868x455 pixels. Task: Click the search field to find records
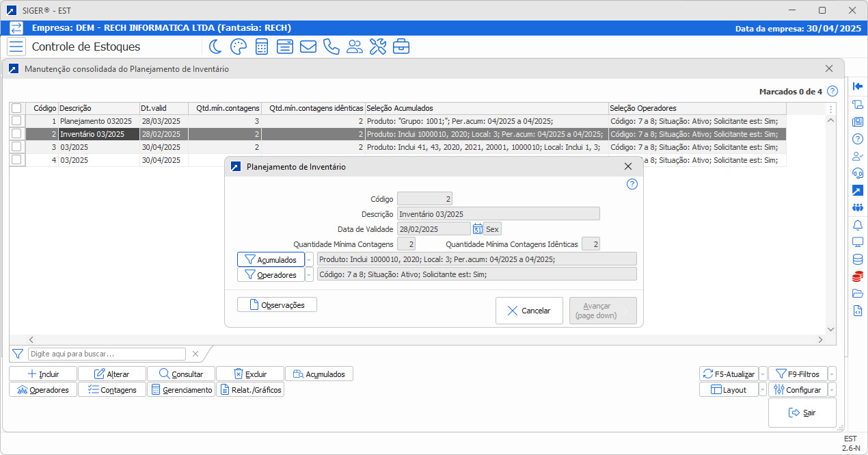107,354
